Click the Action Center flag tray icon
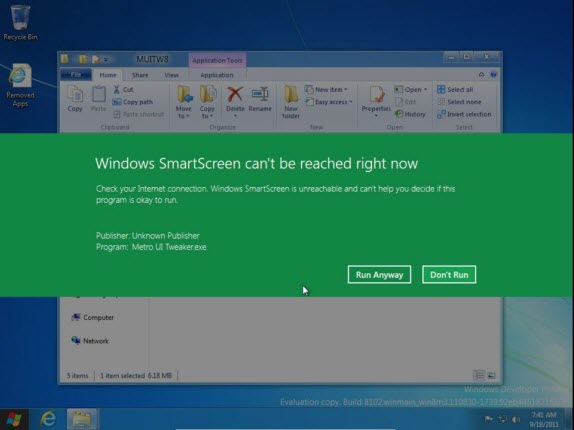This screenshot has width=574, height=430. tap(488, 419)
